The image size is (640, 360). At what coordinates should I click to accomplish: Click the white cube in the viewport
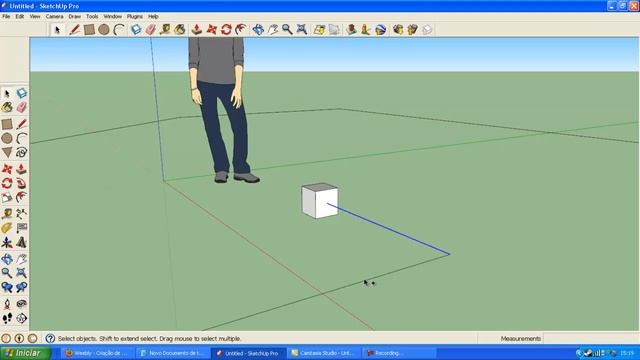point(320,200)
